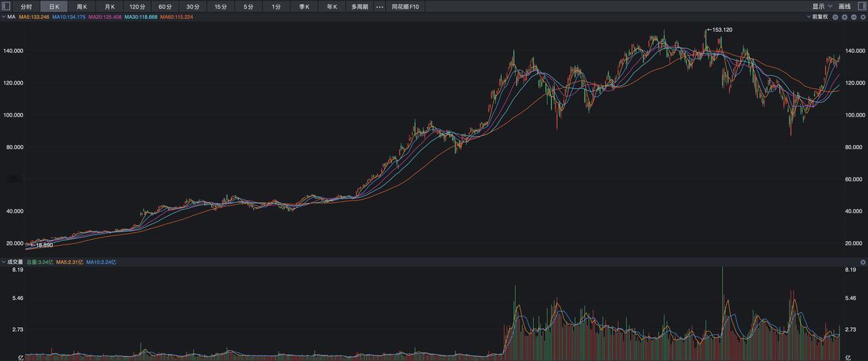Switch to the 年K yearly tab
This screenshot has width=868, height=361.
[332, 7]
